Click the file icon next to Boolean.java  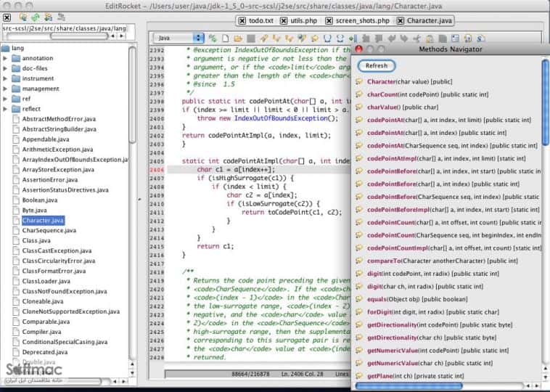16,200
